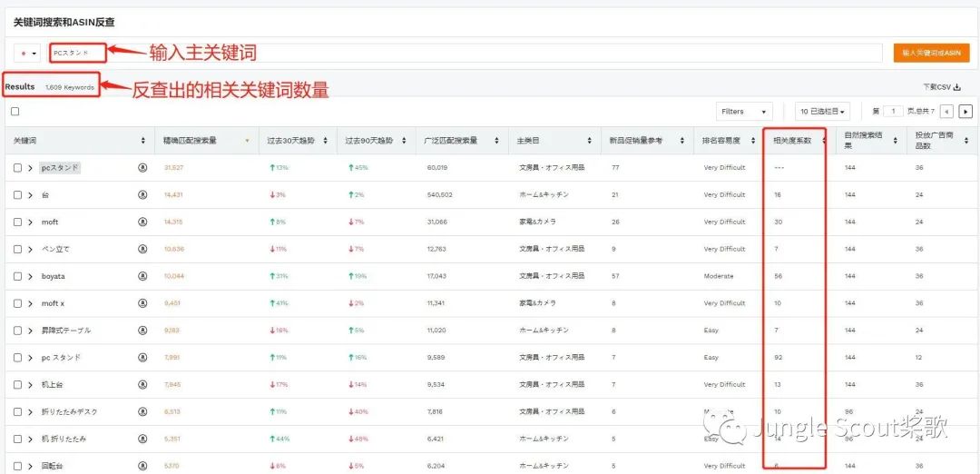The width and height of the screenshot is (980, 474).
Task: Sort by 过去30天趋势 column
Action: coord(326,142)
